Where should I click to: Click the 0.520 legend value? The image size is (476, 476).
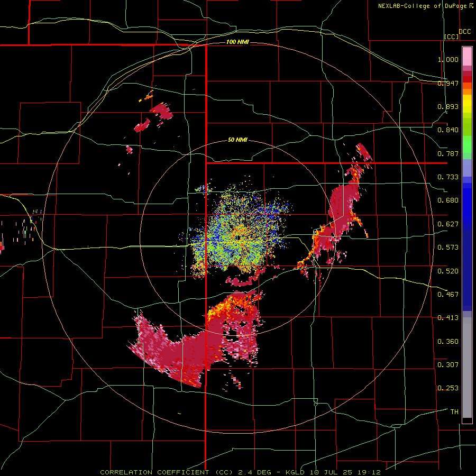tap(448, 271)
